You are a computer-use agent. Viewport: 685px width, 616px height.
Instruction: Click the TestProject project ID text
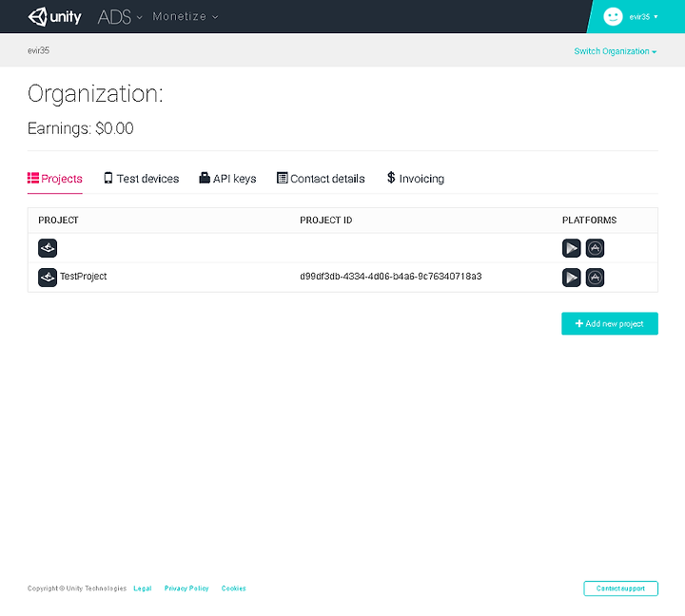click(391, 277)
